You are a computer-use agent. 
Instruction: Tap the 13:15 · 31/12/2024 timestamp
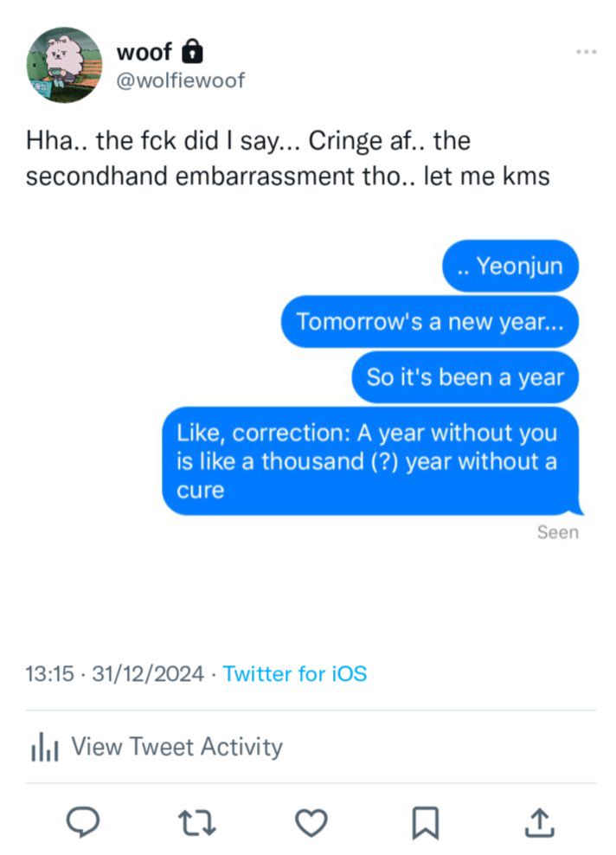click(114, 674)
